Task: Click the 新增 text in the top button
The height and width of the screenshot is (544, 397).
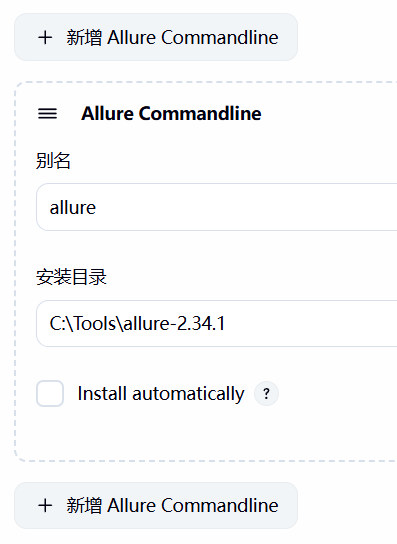Action: (x=84, y=37)
